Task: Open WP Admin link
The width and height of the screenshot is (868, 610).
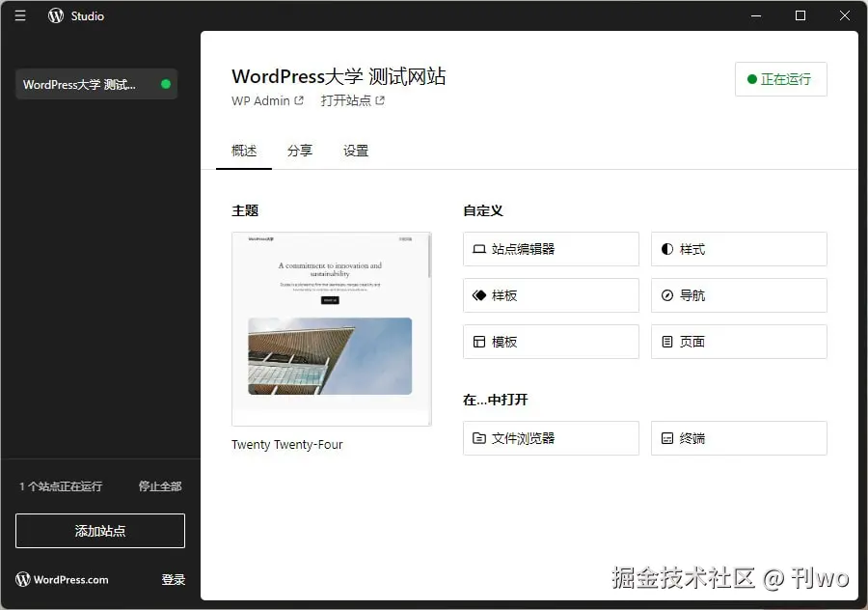Action: coord(267,100)
